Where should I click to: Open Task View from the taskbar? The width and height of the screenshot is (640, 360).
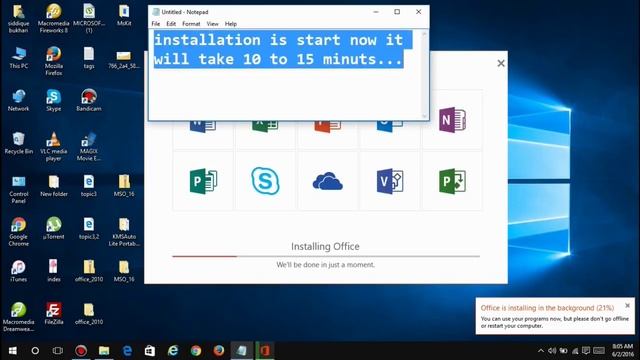(58, 351)
